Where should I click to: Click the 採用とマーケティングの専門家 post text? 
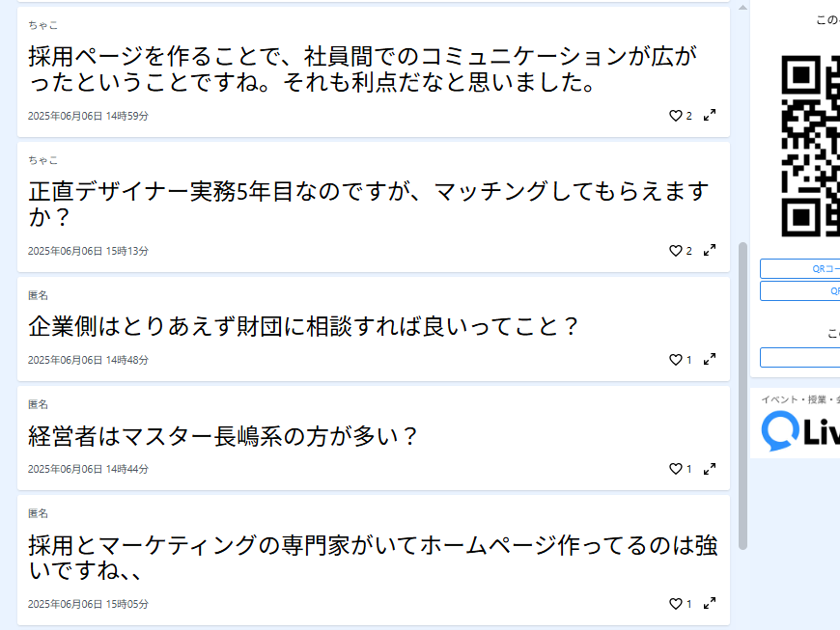(373, 558)
